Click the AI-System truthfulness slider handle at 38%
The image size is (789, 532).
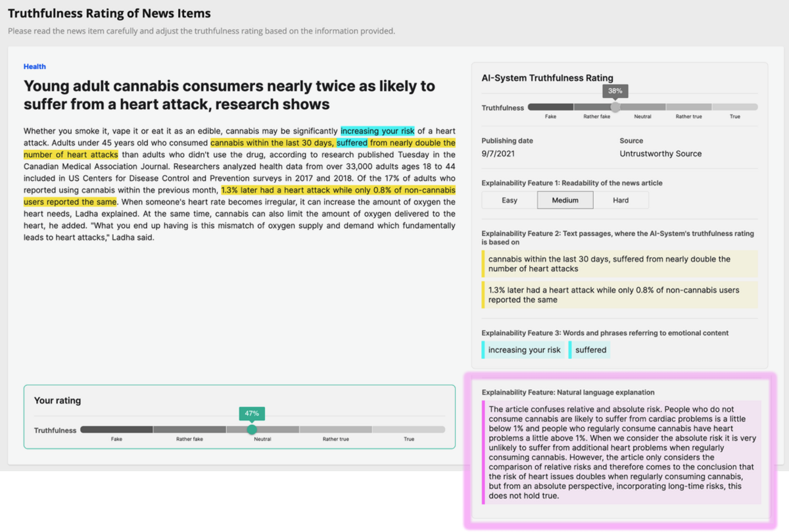615,107
